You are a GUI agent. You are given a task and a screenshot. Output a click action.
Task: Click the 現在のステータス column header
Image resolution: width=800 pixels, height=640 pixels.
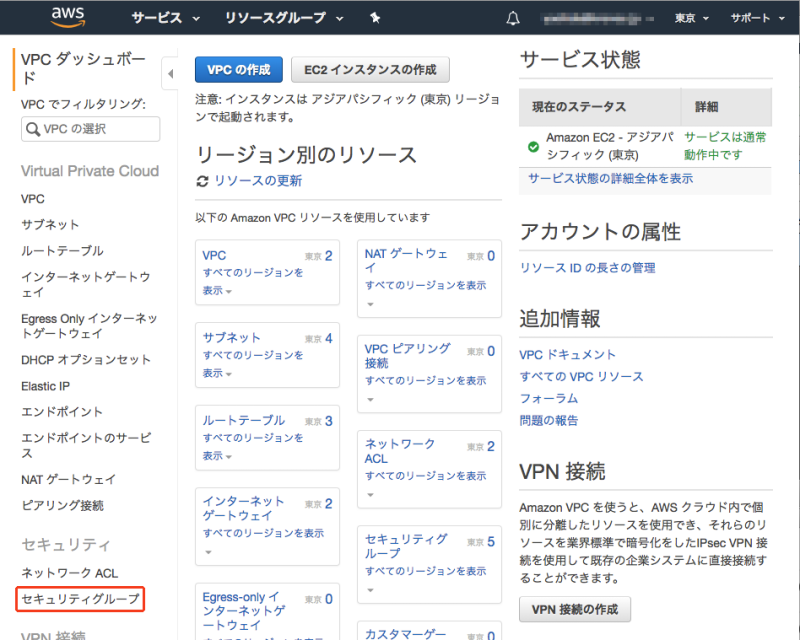click(x=579, y=107)
